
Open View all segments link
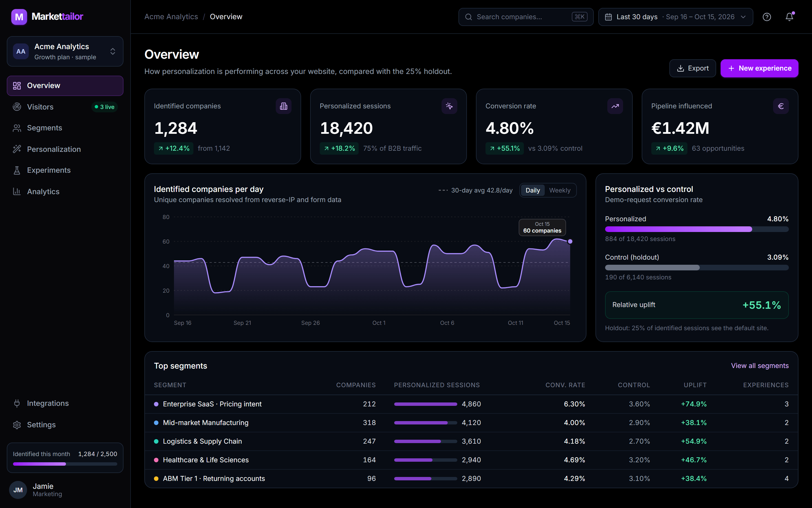(760, 365)
